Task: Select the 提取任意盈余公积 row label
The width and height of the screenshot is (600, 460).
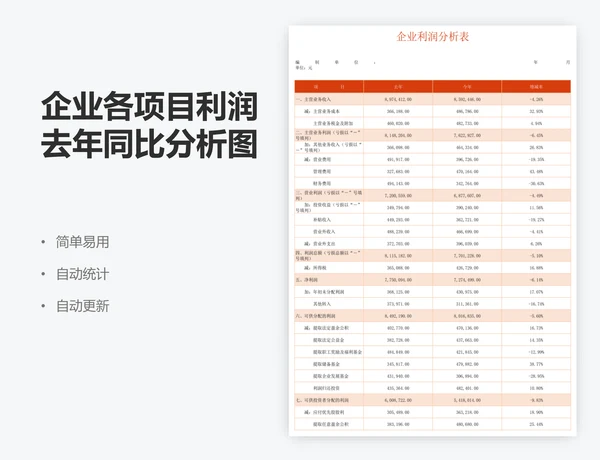Action: pyautogui.click(x=331, y=424)
